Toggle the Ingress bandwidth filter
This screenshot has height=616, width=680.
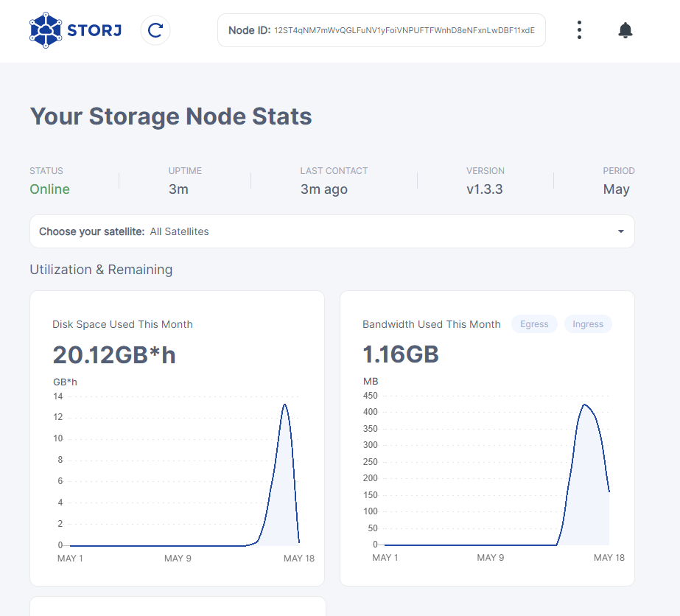[587, 324]
